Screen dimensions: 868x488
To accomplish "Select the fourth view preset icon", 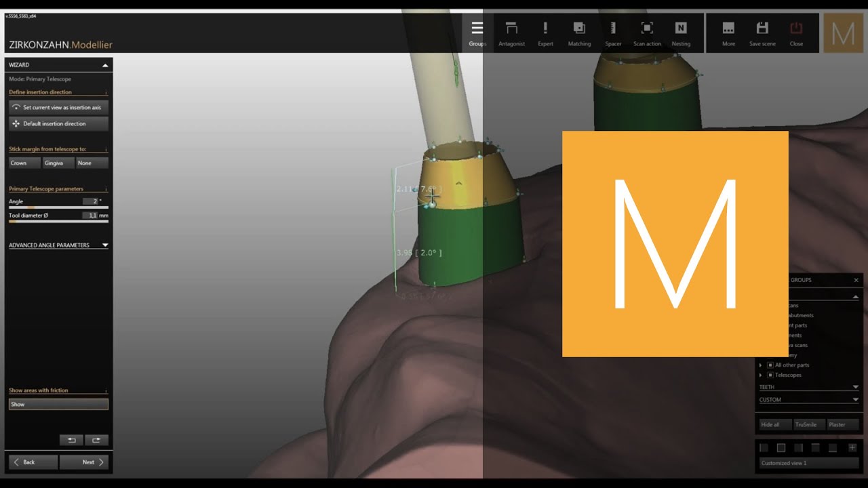I will 815,448.
